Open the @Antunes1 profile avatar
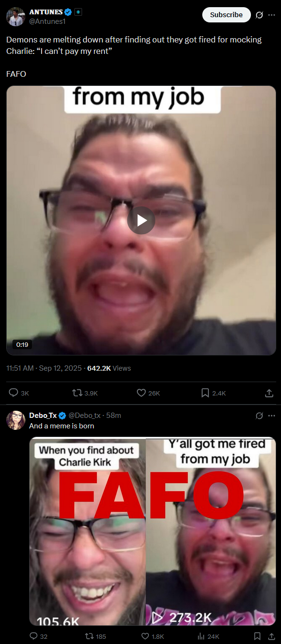 (x=15, y=16)
